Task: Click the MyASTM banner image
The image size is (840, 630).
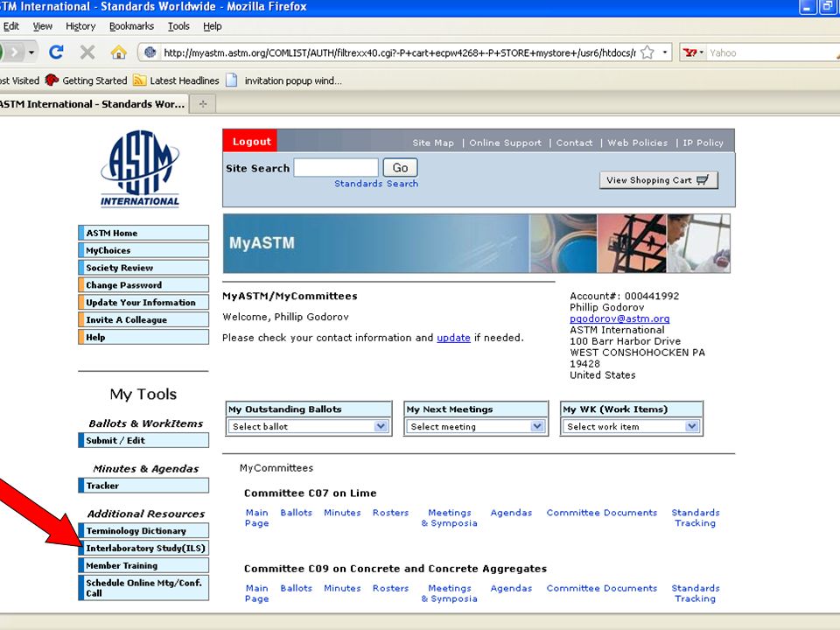Action: pyautogui.click(x=476, y=243)
